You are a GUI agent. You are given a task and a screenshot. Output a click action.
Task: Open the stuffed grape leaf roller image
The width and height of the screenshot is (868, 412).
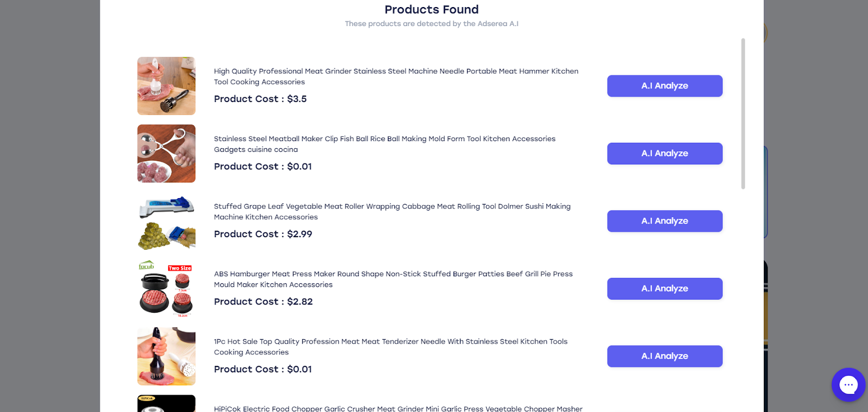tap(166, 221)
